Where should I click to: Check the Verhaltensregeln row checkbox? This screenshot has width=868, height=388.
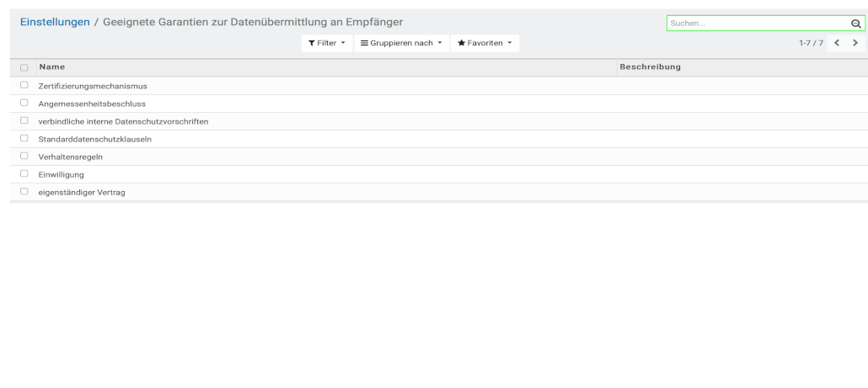24,157
